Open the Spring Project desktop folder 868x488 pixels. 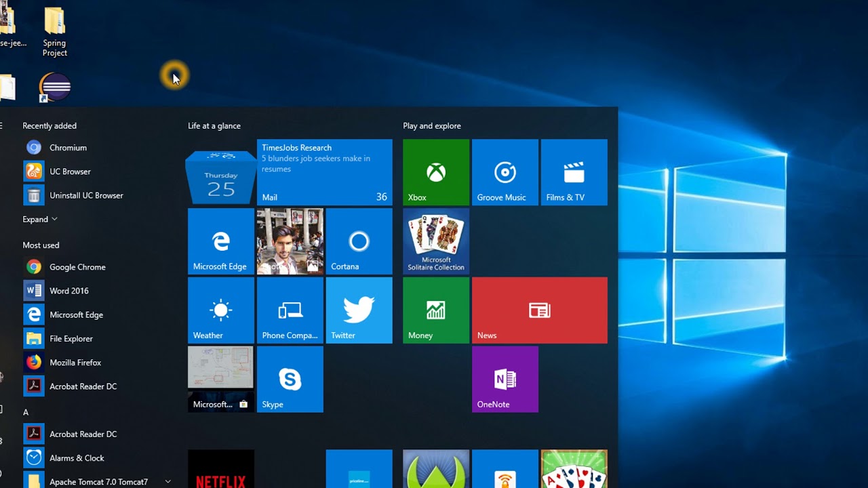click(x=54, y=32)
